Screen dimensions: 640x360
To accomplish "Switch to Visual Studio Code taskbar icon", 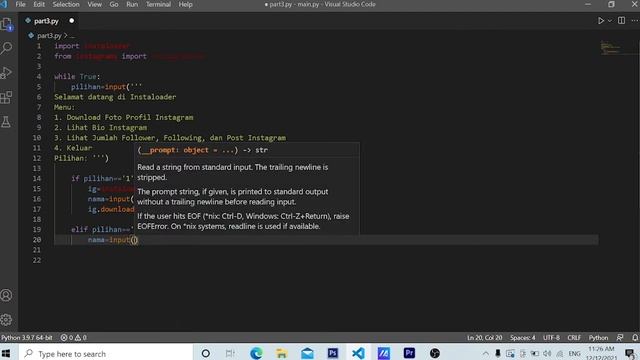I will point(358,353).
